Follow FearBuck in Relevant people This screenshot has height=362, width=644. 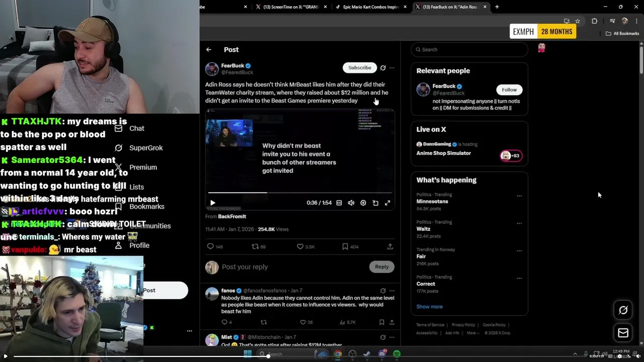click(x=509, y=89)
